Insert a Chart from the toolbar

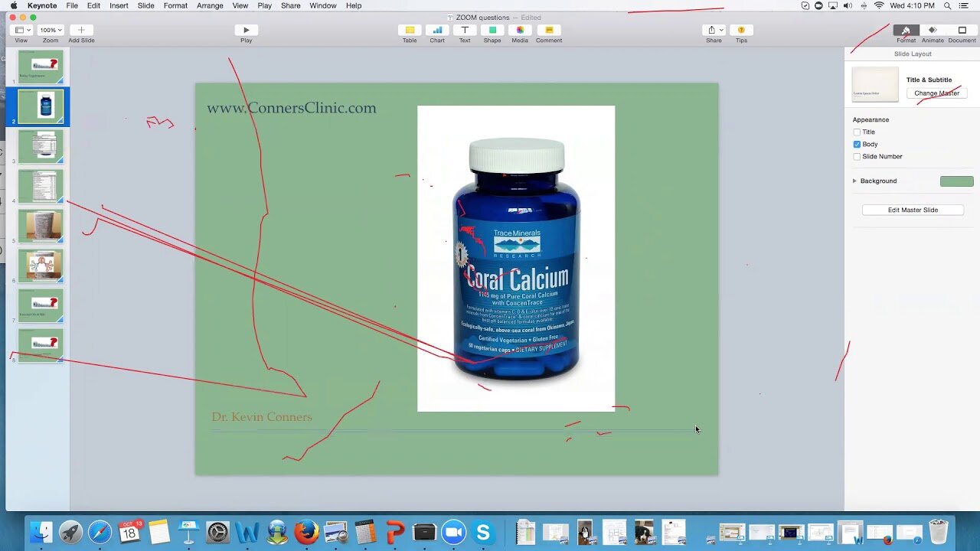coord(437,30)
